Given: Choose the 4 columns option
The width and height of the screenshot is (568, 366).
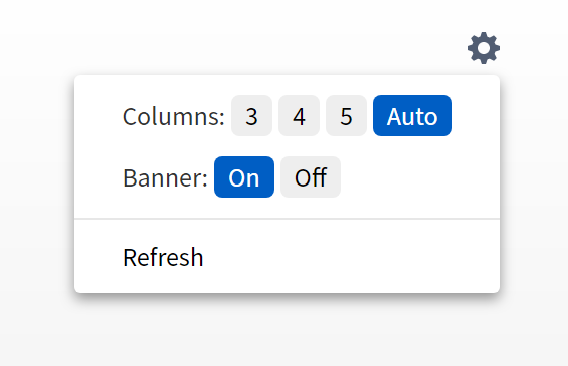Looking at the screenshot, I should coord(299,116).
